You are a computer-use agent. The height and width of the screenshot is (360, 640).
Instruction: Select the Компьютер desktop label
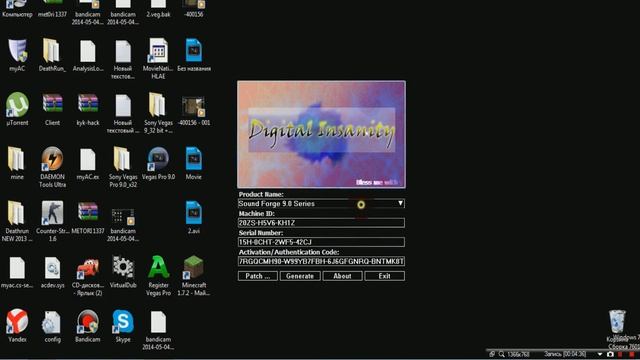(x=17, y=14)
